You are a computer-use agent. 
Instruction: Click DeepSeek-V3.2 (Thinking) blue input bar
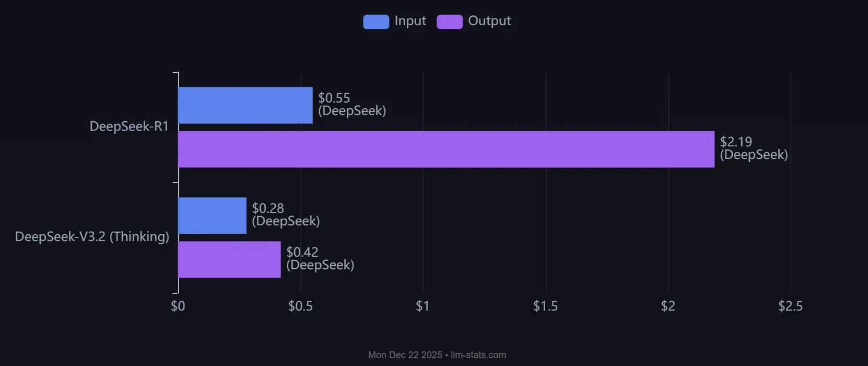coord(212,215)
